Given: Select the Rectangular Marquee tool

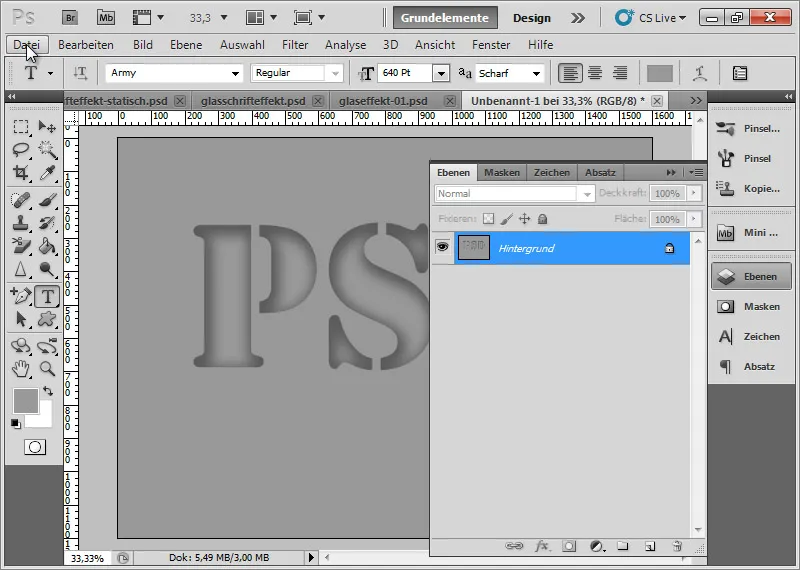Looking at the screenshot, I should pyautogui.click(x=21, y=127).
